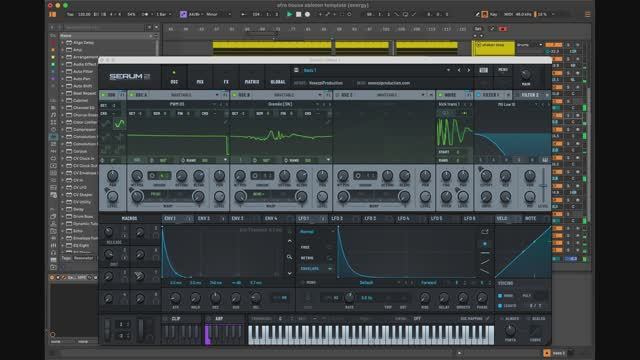
Task: Click the LFO ENVELOPE option
Action: [x=309, y=269]
